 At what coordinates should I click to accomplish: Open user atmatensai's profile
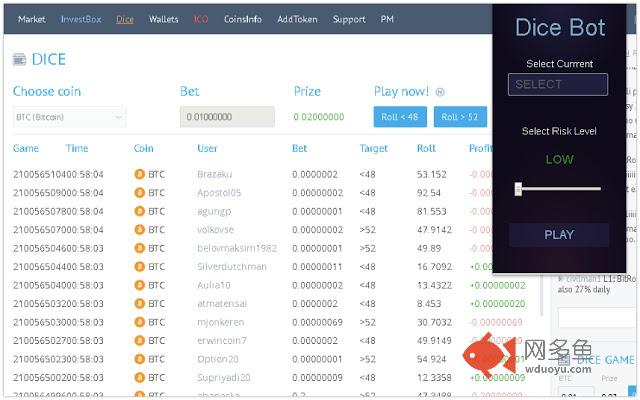point(222,304)
